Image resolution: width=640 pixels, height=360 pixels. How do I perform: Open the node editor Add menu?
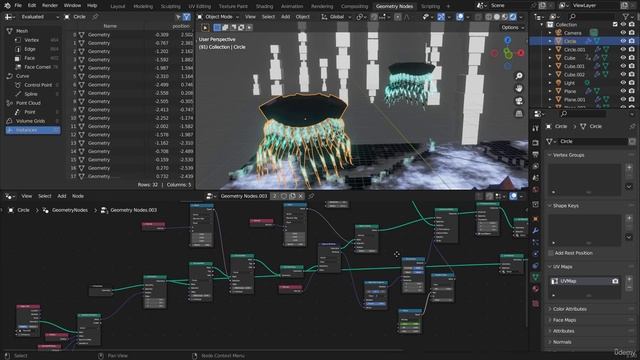[62, 196]
